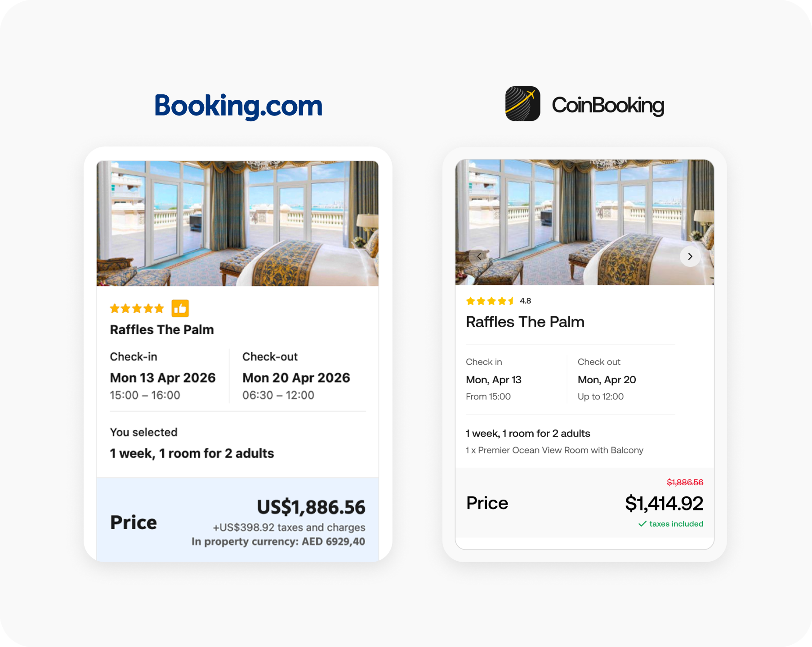Click the thumbs-up quality badge on Booking.com card

point(179,308)
